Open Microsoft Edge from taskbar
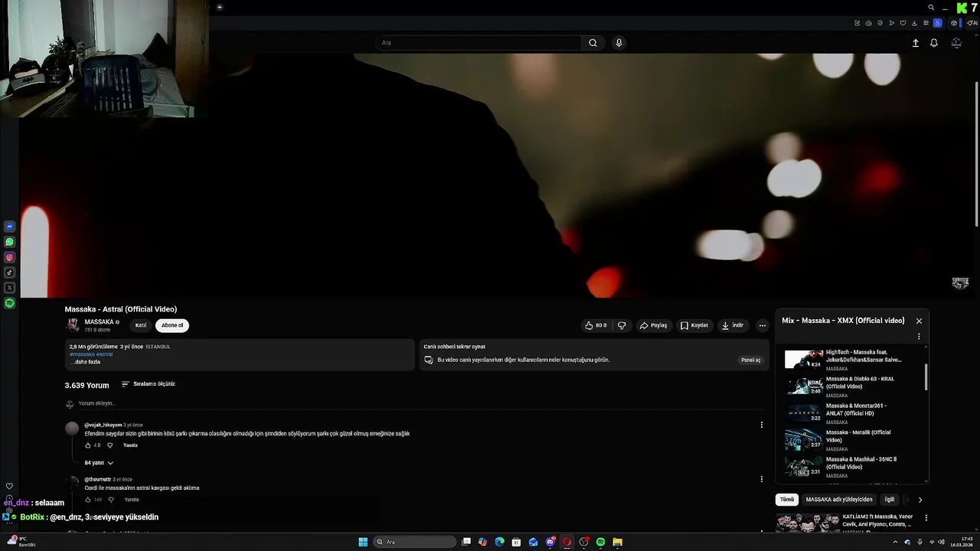The width and height of the screenshot is (980, 551). (x=499, y=542)
